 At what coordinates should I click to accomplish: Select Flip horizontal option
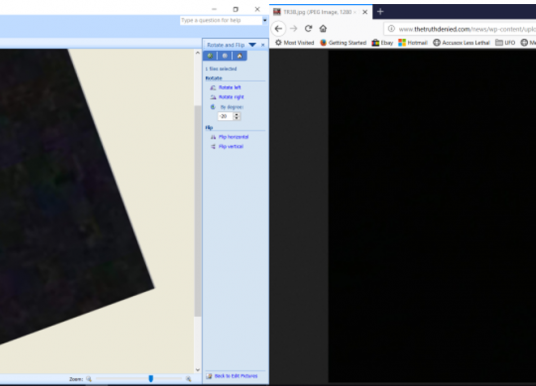click(233, 137)
